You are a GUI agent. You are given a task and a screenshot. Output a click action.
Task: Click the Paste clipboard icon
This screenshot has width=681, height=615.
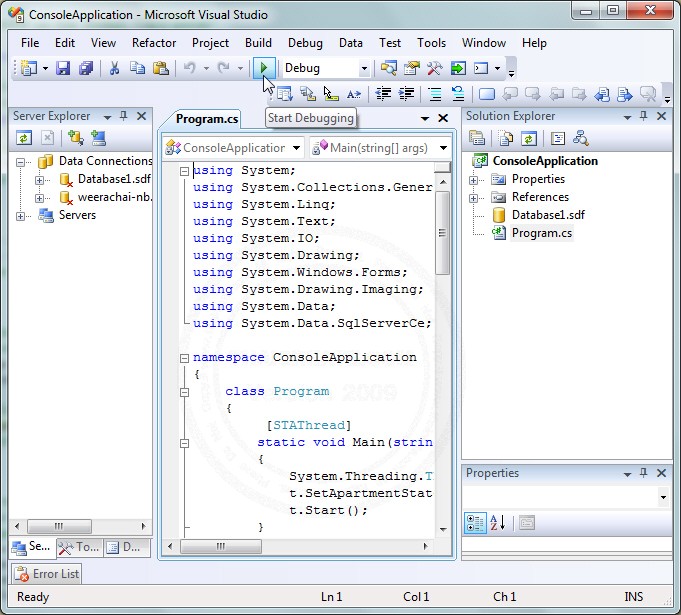161,68
